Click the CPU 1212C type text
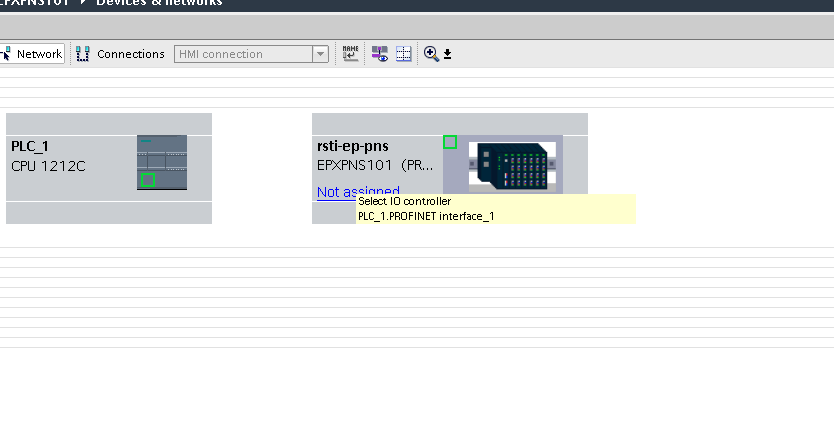Screen dimensions: 834x431 tap(48, 166)
